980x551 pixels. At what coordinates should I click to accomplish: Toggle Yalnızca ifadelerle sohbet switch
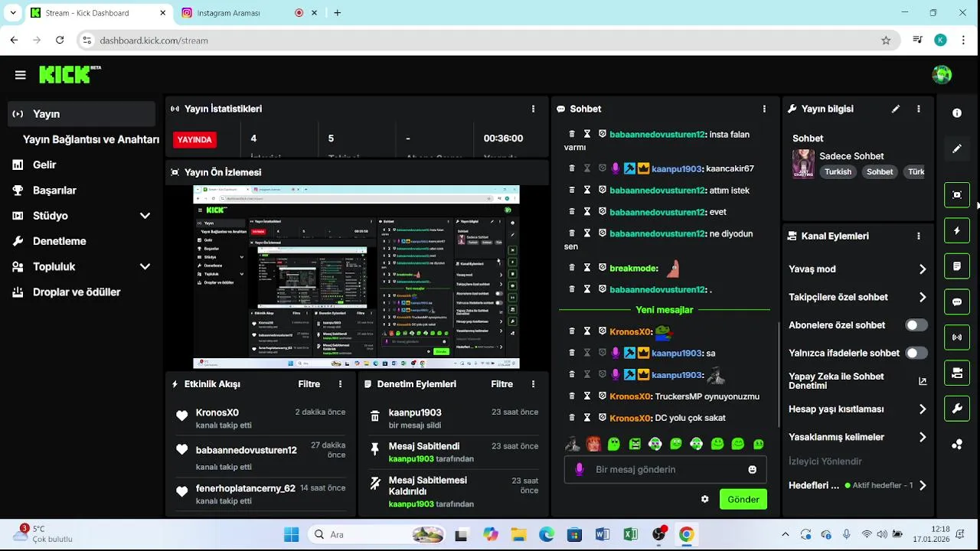[x=916, y=353]
